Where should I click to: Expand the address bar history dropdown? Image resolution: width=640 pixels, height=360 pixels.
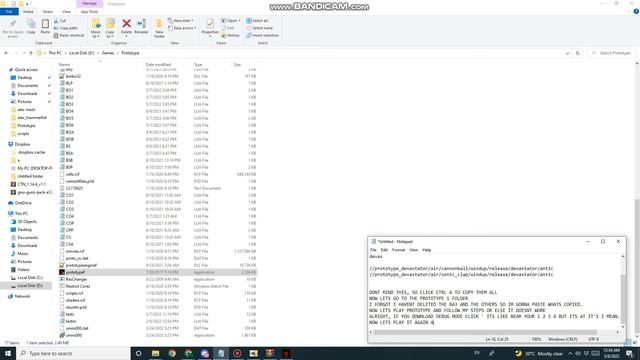[x=567, y=53]
